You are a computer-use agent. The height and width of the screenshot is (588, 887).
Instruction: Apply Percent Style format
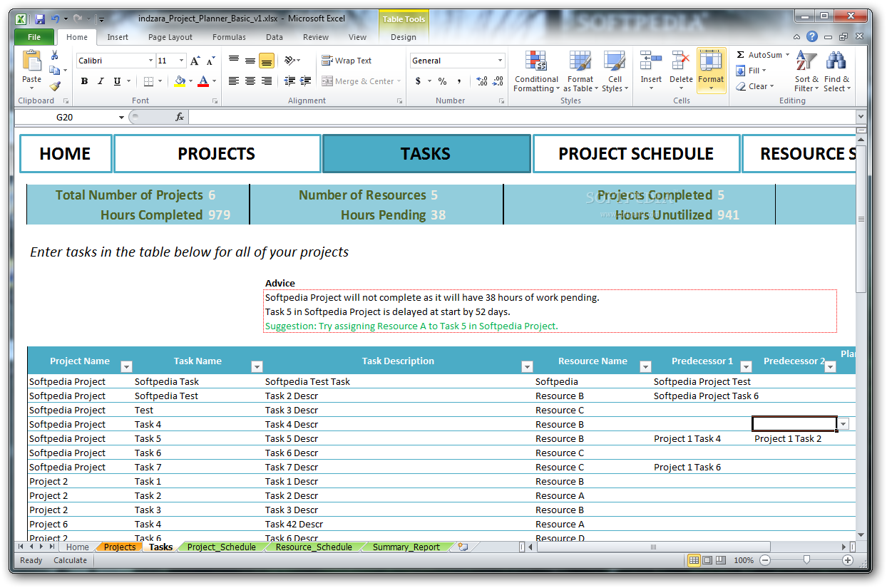pyautogui.click(x=442, y=81)
